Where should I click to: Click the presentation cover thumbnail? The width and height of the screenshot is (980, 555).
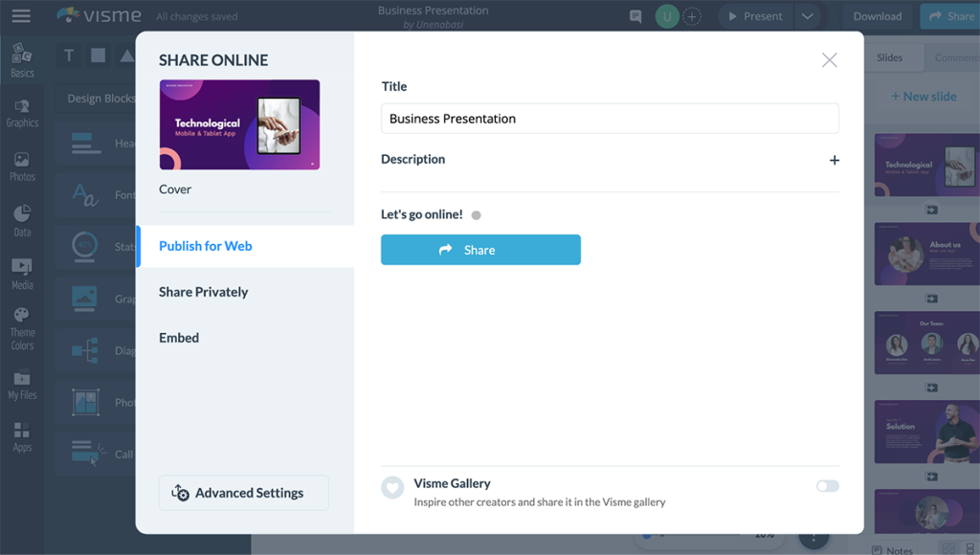(x=239, y=124)
